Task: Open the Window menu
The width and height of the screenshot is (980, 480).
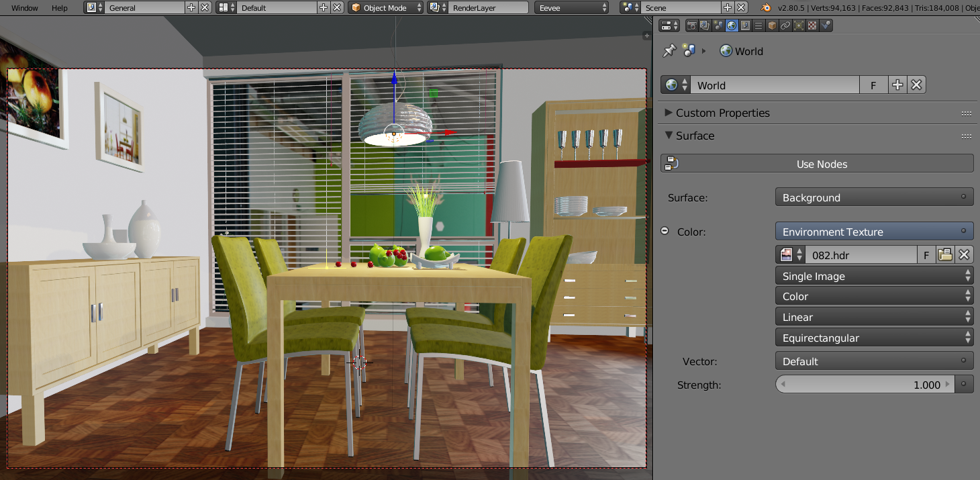Action: [25, 8]
